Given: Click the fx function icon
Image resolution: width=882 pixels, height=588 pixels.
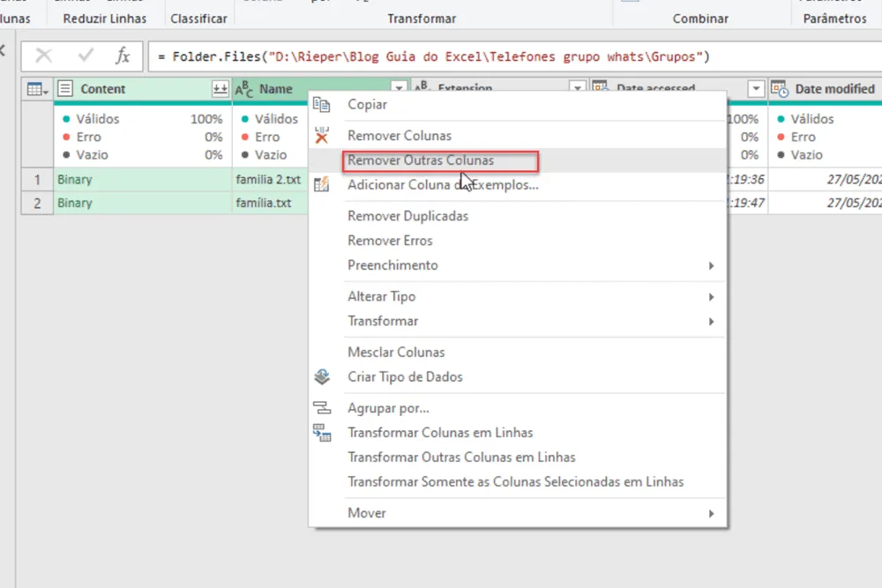Looking at the screenshot, I should pos(123,56).
